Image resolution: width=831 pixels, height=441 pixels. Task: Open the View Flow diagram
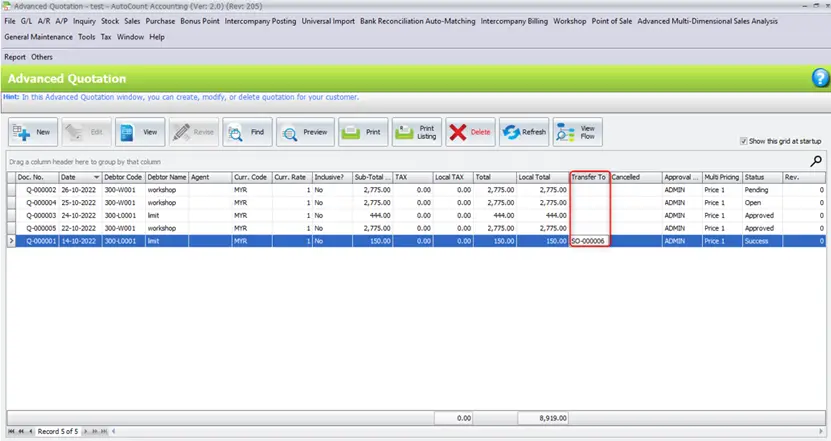[x=577, y=132]
